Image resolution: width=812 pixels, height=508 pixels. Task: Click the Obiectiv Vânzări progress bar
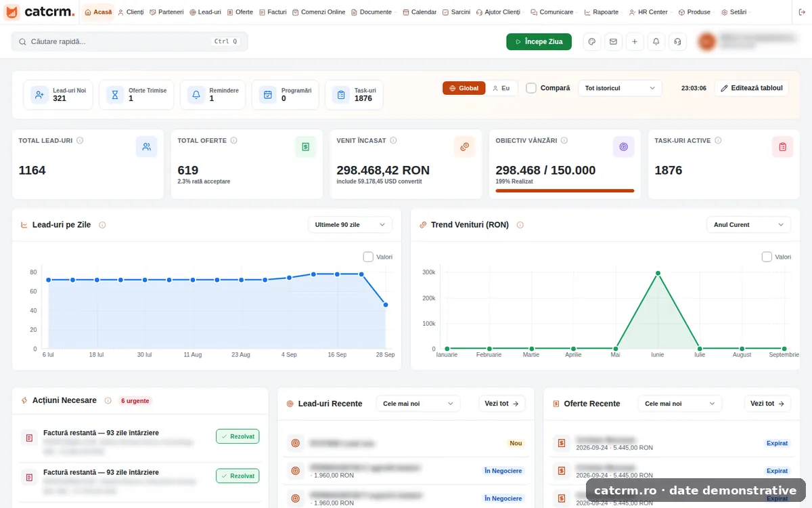tap(565, 191)
